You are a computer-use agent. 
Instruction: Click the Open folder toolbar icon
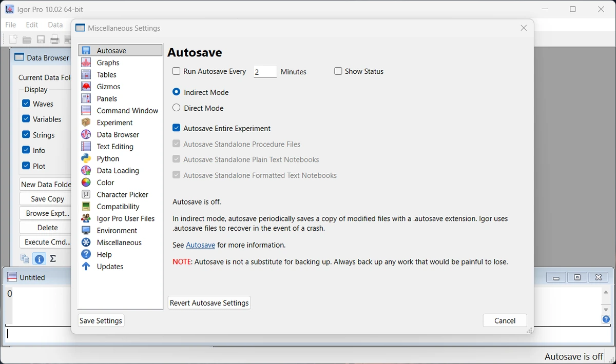pyautogui.click(x=27, y=39)
